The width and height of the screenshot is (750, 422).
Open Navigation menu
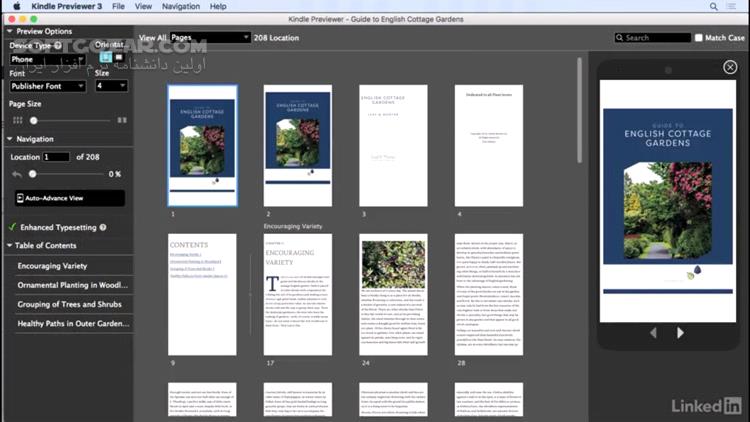181,6
